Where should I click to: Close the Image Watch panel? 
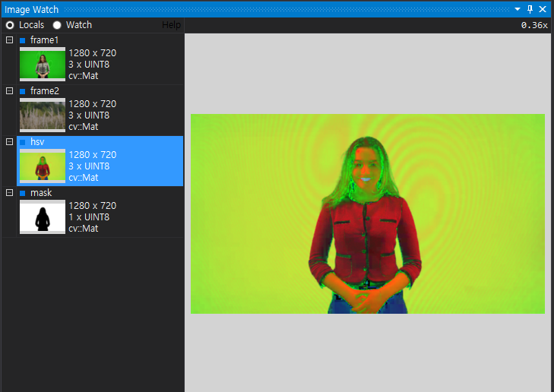pos(543,9)
